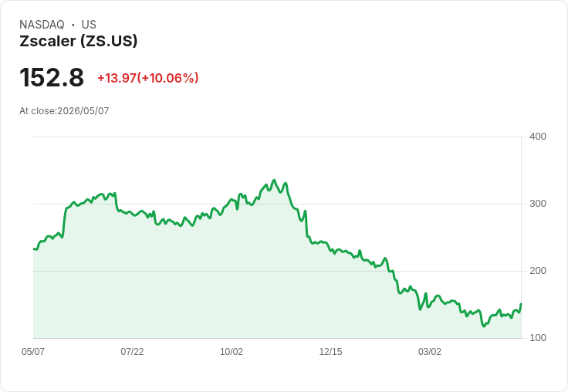
Task: Click the final endpoint of the price line
Action: pyautogui.click(x=521, y=304)
